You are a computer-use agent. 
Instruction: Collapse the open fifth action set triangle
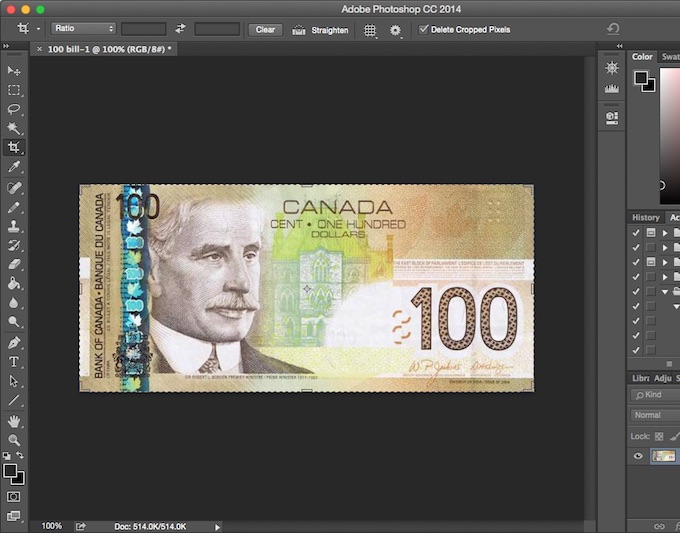point(665,292)
